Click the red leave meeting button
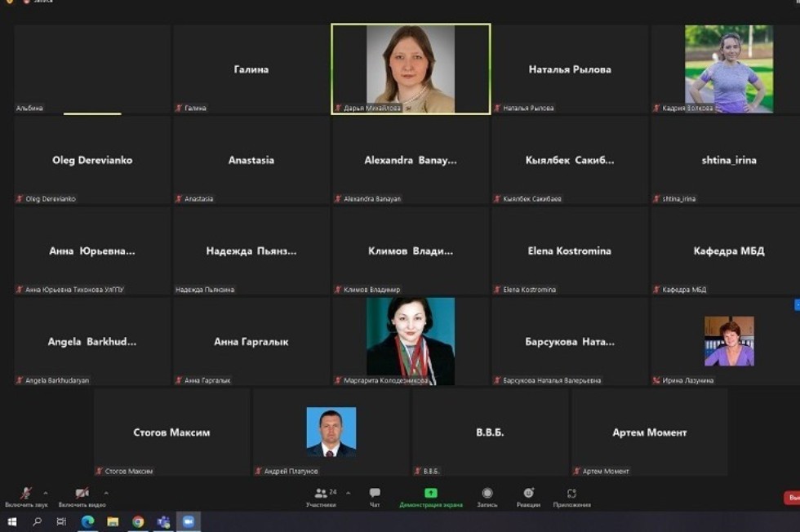The width and height of the screenshot is (800, 532). pos(791,498)
